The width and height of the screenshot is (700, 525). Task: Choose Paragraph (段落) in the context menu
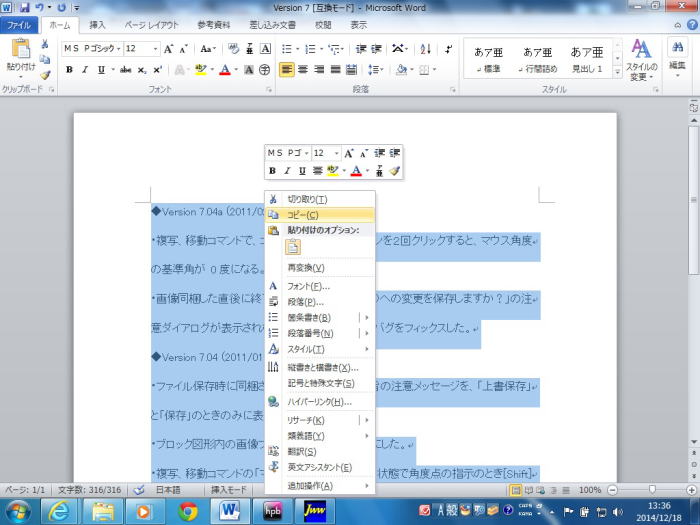(x=320, y=302)
